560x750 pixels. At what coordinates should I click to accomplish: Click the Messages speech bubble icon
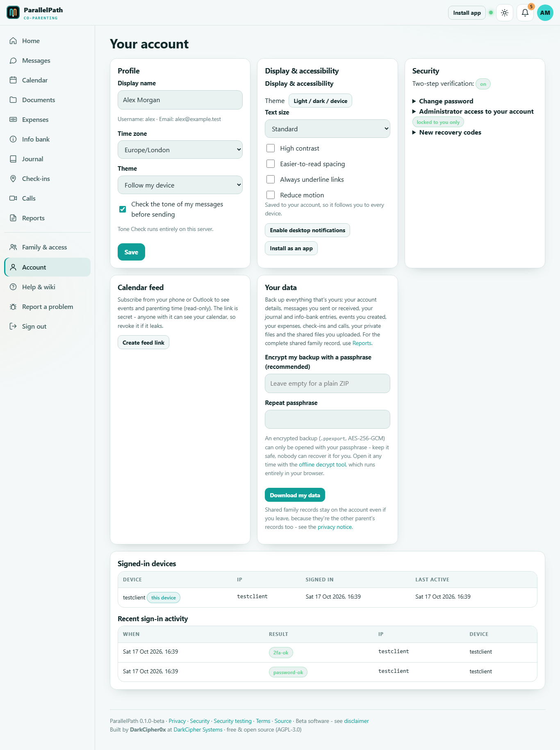tap(13, 60)
